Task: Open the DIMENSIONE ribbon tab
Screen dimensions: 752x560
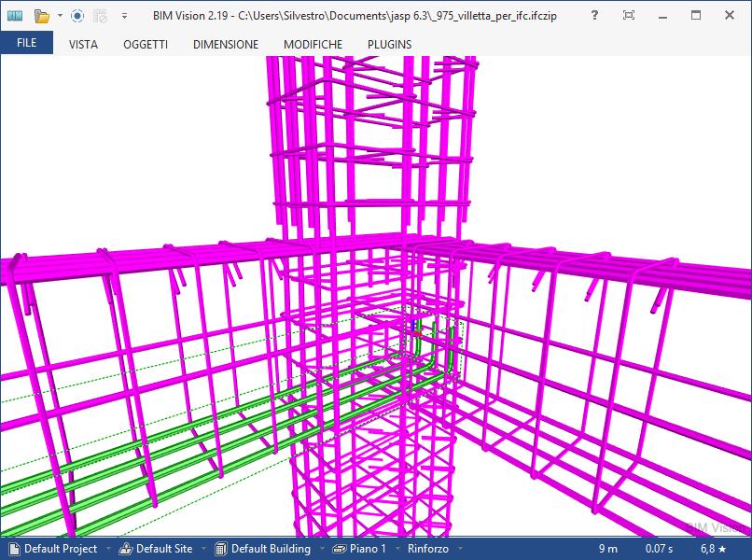Action: [x=226, y=45]
